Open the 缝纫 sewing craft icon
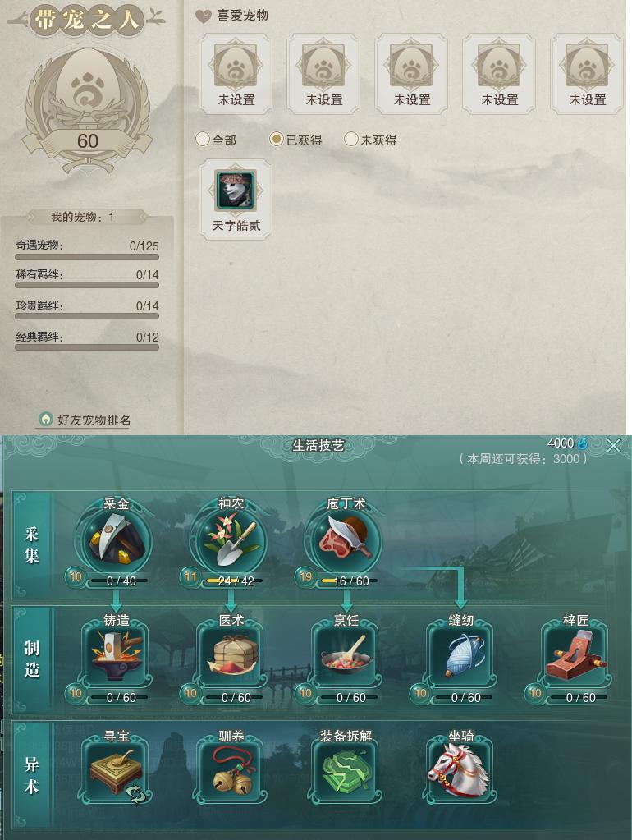The width and height of the screenshot is (632, 840). pos(460,656)
